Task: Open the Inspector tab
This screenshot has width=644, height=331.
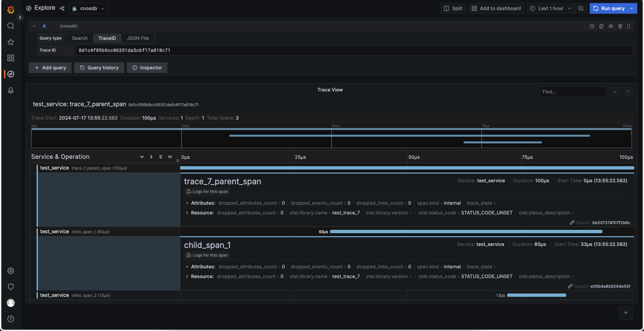Action: 147,68
